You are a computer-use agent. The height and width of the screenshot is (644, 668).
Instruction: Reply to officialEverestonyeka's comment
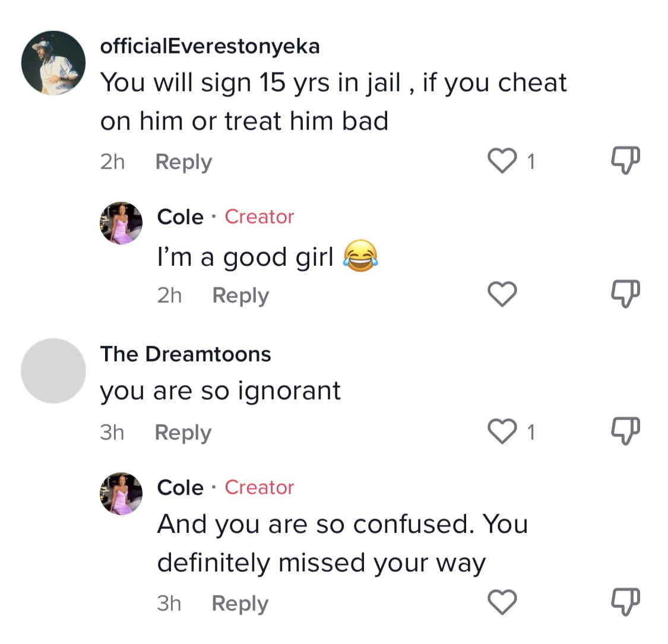(183, 162)
